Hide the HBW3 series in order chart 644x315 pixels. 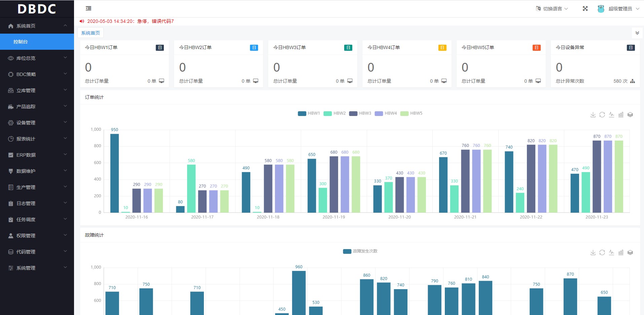(x=360, y=113)
